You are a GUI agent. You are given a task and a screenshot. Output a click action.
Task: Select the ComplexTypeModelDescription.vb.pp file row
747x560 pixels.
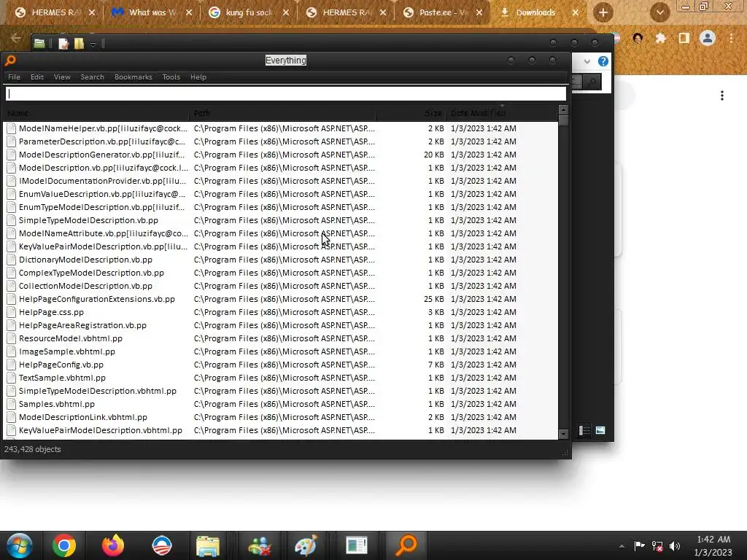coord(280,273)
